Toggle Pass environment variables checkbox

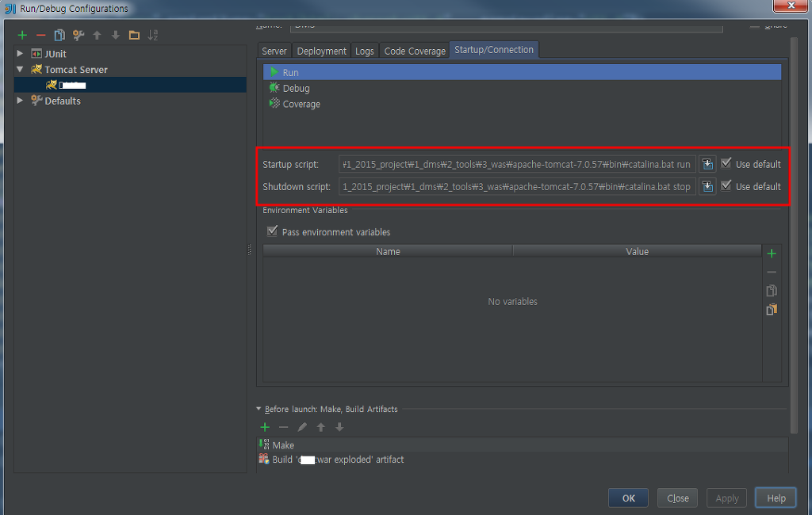[x=273, y=231]
